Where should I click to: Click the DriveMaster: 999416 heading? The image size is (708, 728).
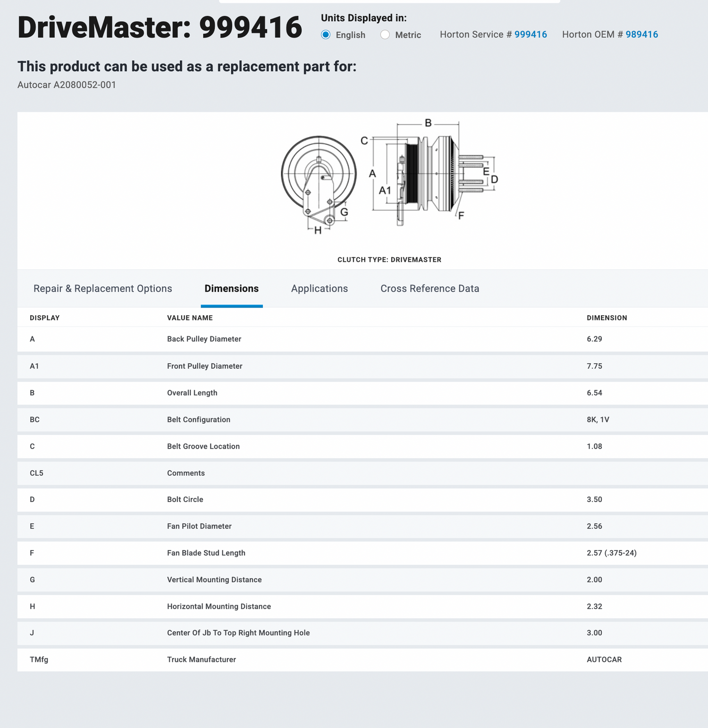pyautogui.click(x=160, y=27)
